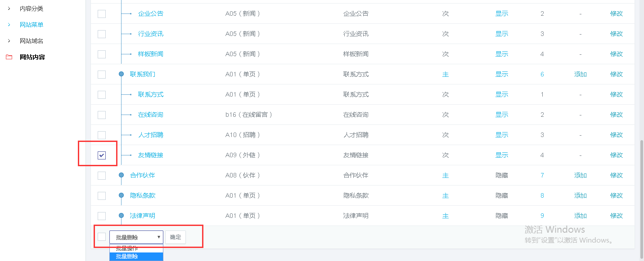Check the select-all checkbox in the bottom row
644x261 pixels.
coord(102,237)
